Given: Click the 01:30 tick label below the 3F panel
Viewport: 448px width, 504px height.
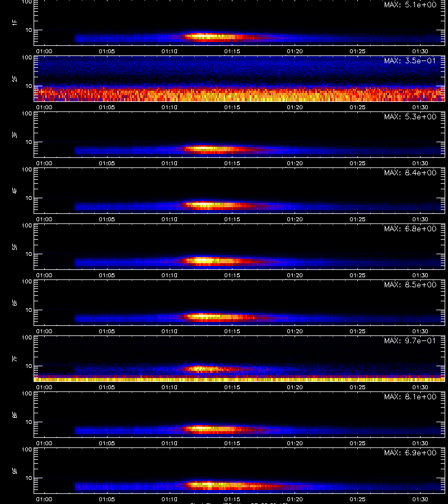Looking at the screenshot, I should (x=420, y=164).
